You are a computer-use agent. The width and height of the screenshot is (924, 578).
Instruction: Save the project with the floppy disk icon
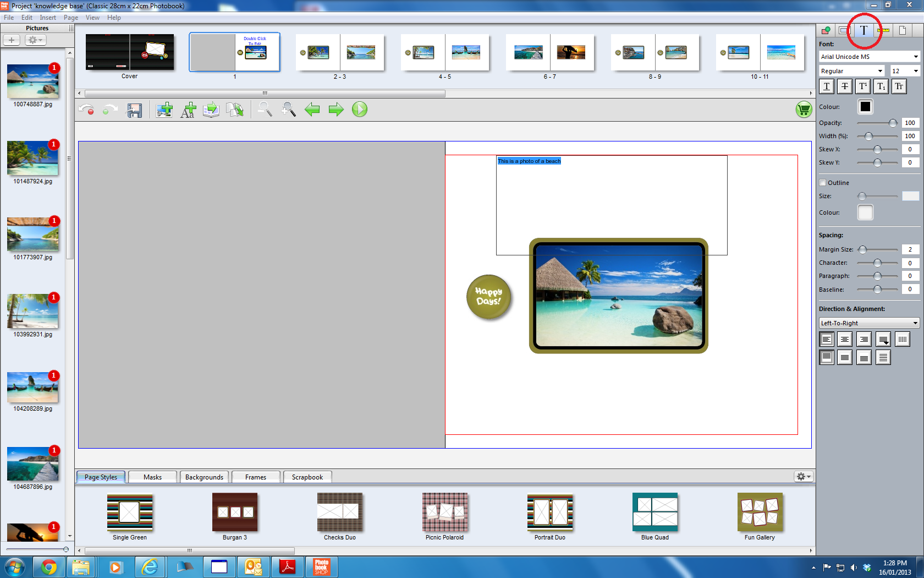(x=135, y=110)
